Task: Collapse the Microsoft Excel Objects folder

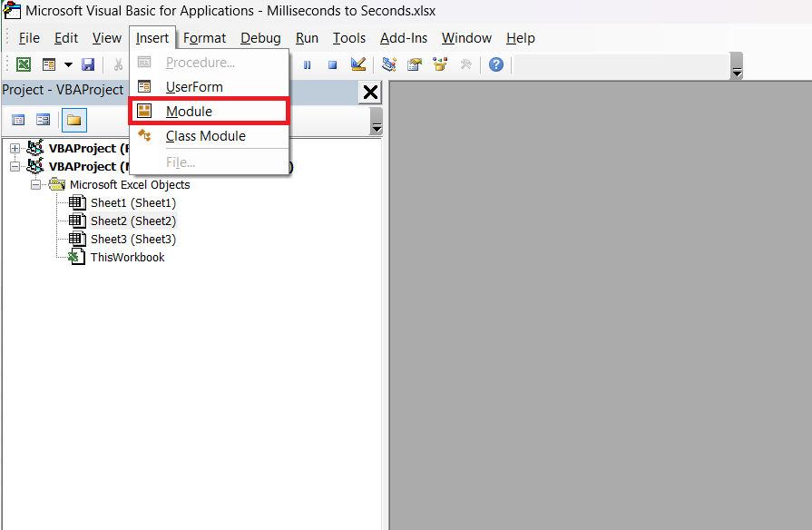Action: [x=35, y=185]
